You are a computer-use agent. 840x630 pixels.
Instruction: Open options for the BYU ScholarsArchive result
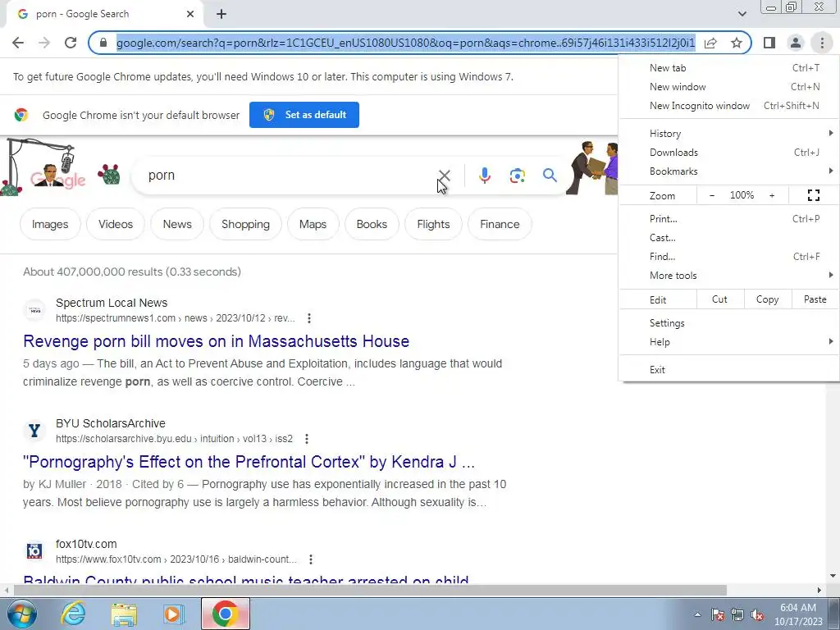(307, 439)
